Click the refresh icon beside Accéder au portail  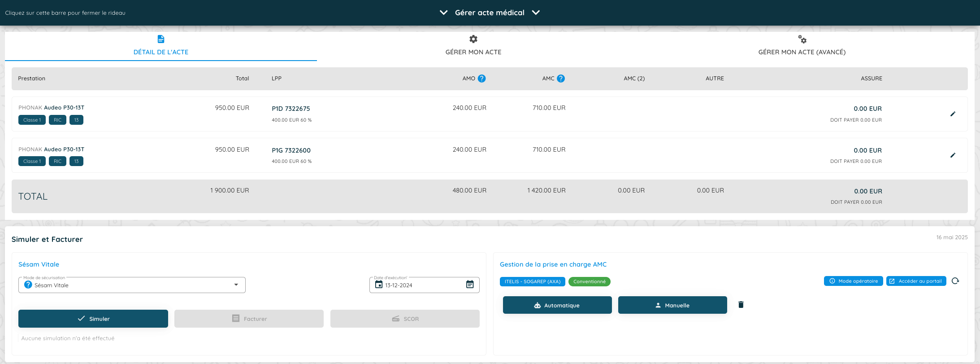click(x=955, y=281)
